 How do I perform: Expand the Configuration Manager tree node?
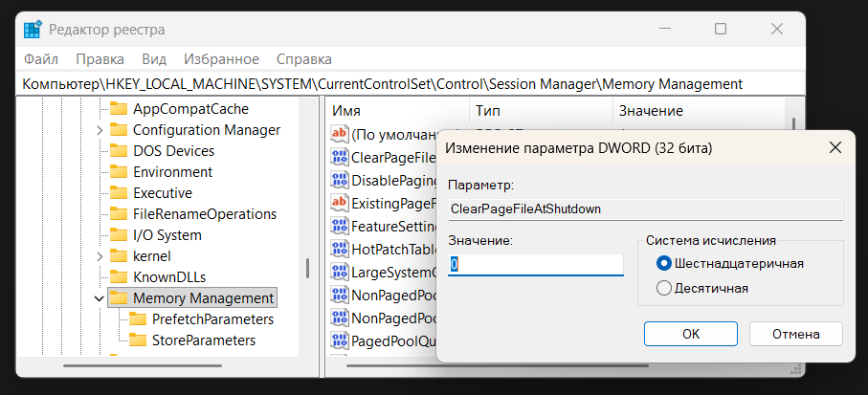click(x=100, y=130)
